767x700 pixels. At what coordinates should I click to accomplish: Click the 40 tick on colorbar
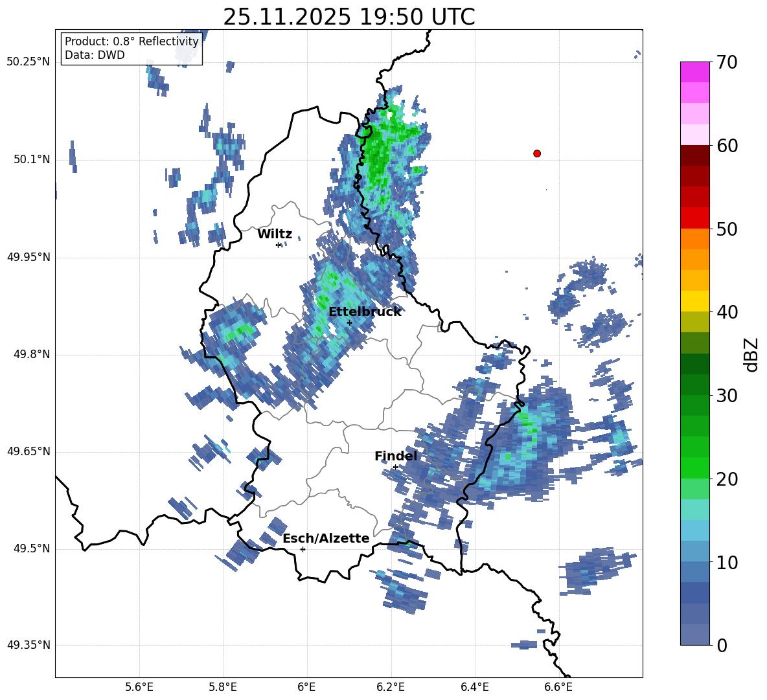(x=727, y=312)
